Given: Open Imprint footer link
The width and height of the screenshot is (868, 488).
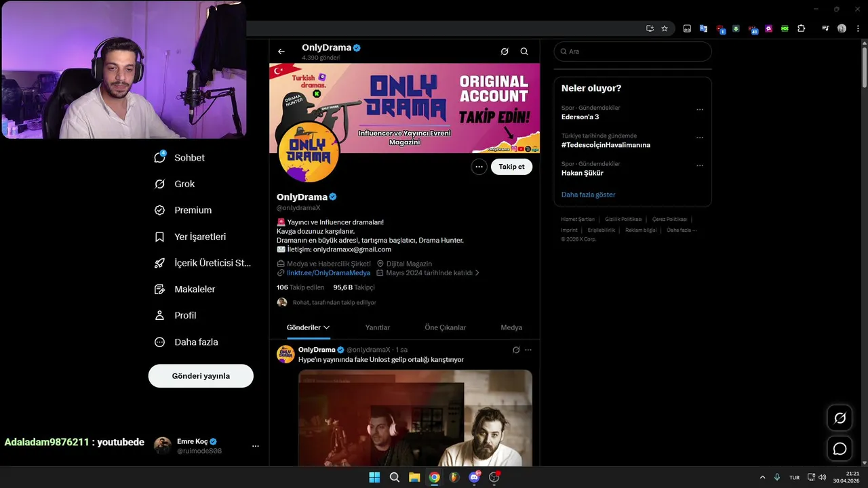Looking at the screenshot, I should tap(569, 230).
